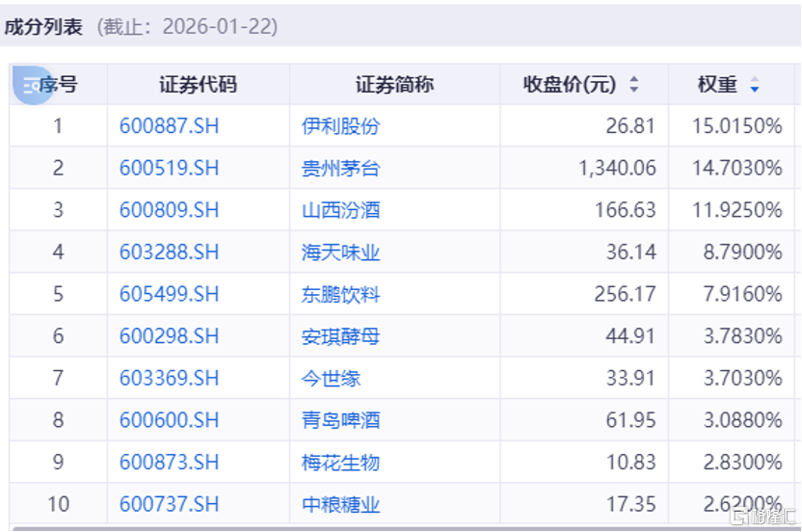Select closing price 17.35
Screen dimensions: 802x532
tap(630, 504)
